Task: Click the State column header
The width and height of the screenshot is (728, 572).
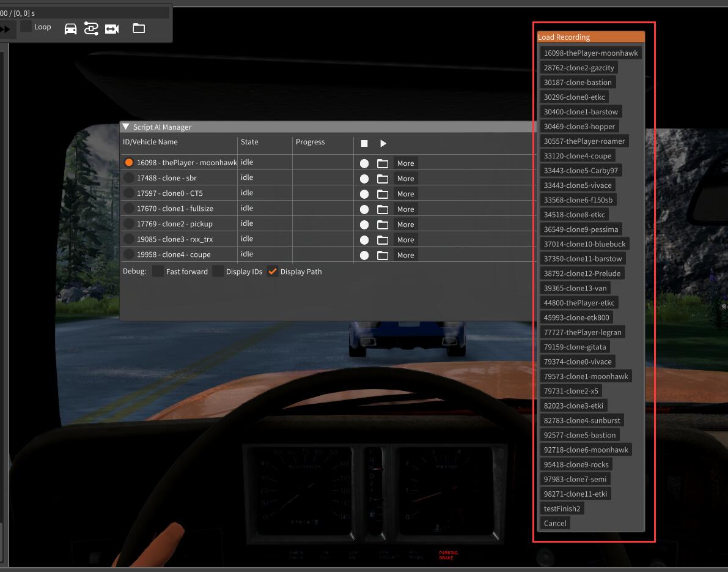Action: [x=249, y=142]
